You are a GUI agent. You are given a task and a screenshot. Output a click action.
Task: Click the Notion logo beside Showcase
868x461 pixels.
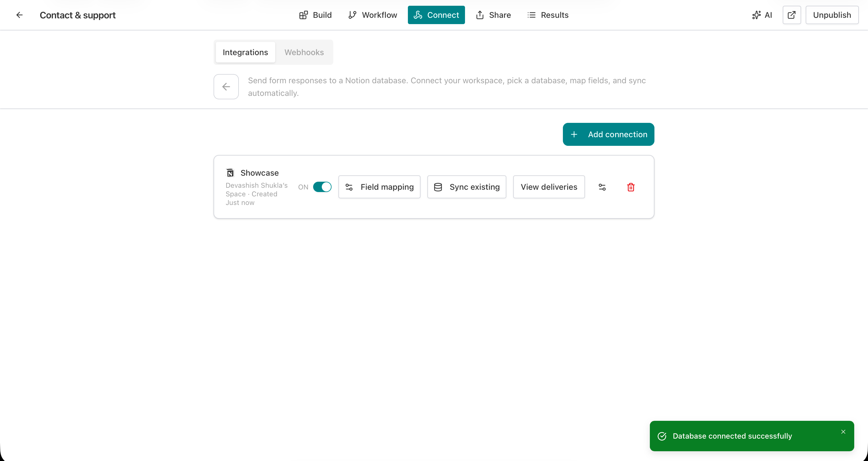230,173
